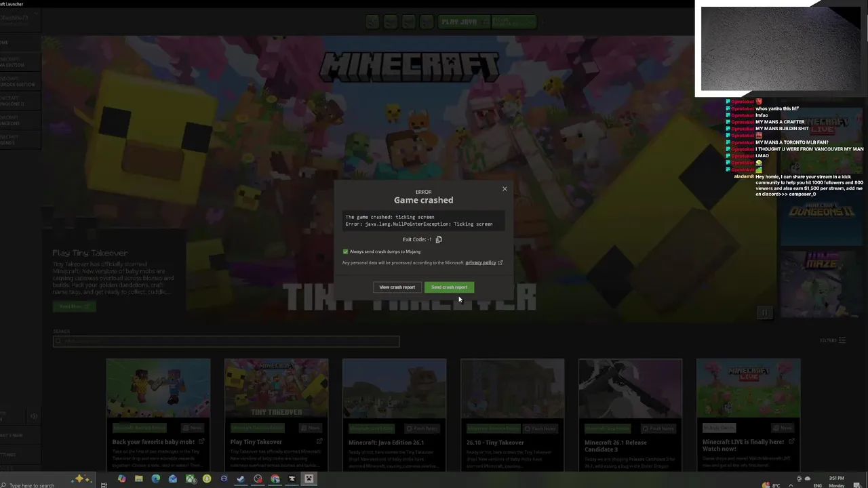Image resolution: width=868 pixels, height=488 pixels.
Task: Open the news Filters control
Action: 832,340
